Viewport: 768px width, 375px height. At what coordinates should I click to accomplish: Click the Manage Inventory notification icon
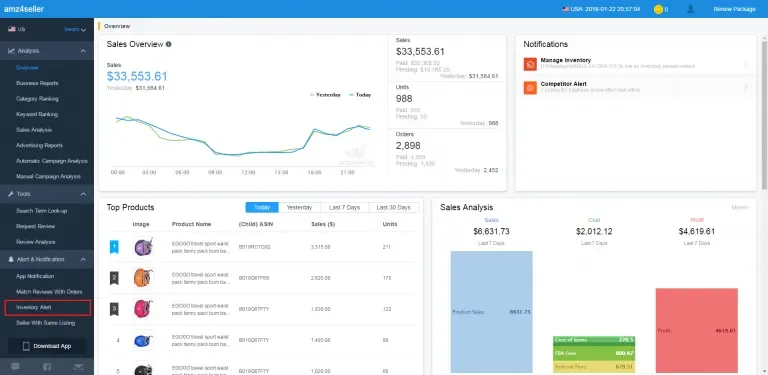click(530, 64)
